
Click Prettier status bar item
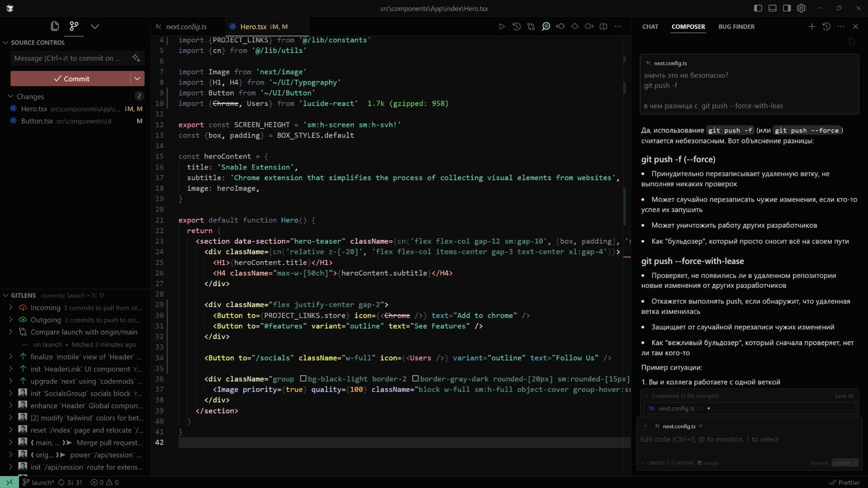[844, 482]
